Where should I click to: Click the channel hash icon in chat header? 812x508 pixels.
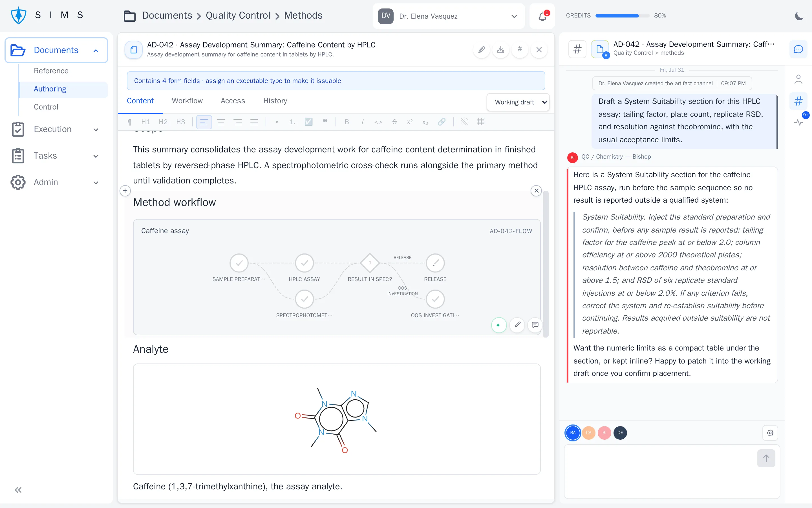[577, 49]
